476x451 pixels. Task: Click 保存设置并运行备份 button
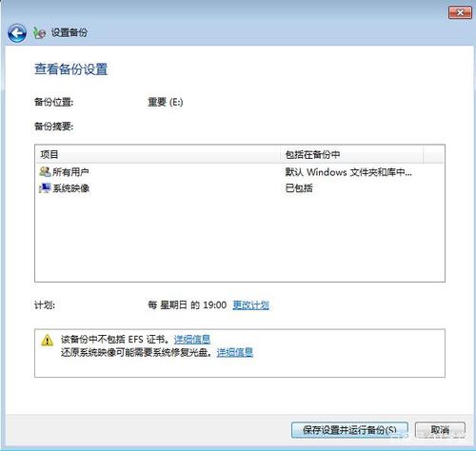point(349,430)
